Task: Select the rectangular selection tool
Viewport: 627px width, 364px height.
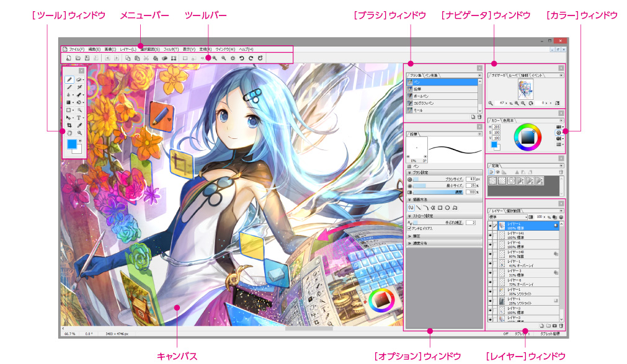Action: click(x=68, y=110)
